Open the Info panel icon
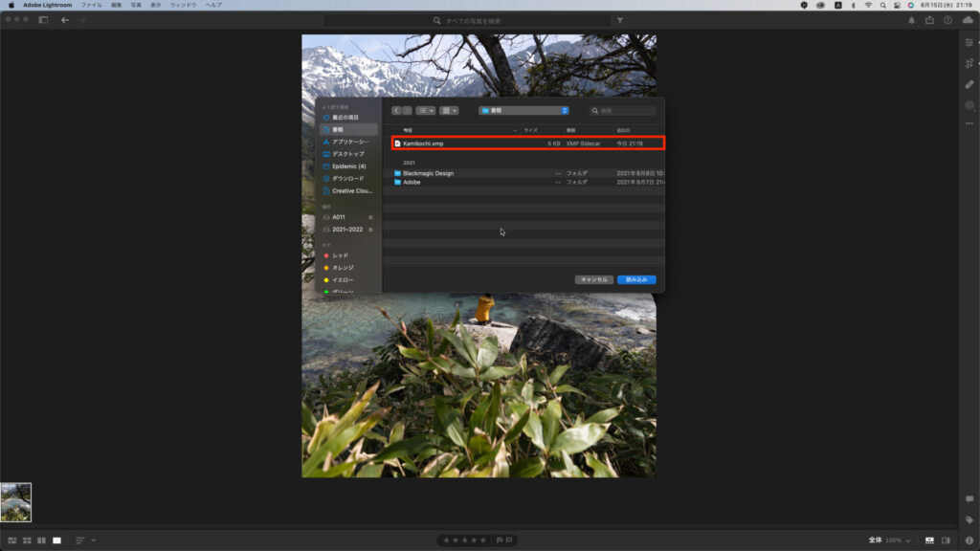 969,540
